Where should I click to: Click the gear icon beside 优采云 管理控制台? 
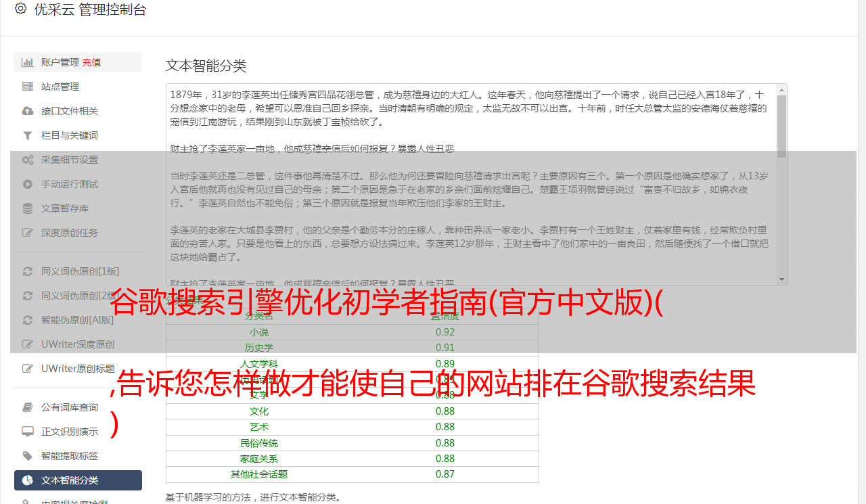pyautogui.click(x=20, y=9)
